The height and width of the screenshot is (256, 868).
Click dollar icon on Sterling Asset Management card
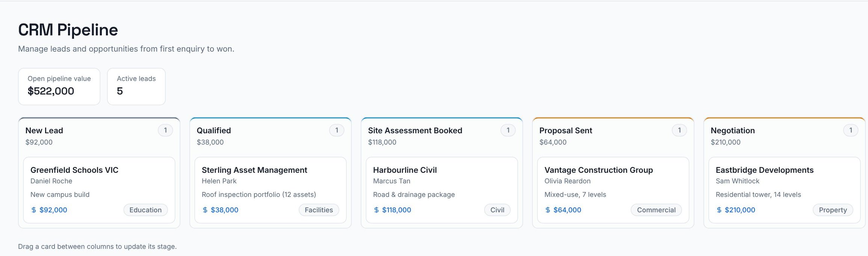pyautogui.click(x=205, y=210)
